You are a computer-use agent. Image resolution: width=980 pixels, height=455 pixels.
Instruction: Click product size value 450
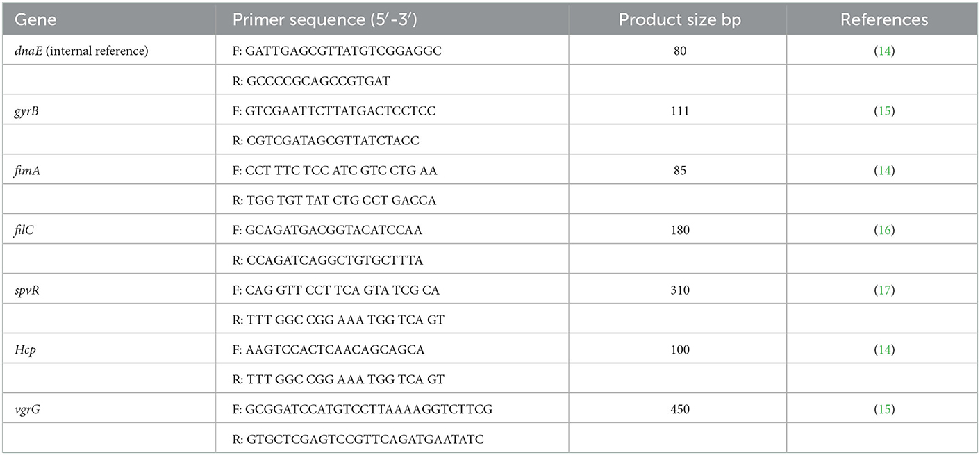click(680, 410)
